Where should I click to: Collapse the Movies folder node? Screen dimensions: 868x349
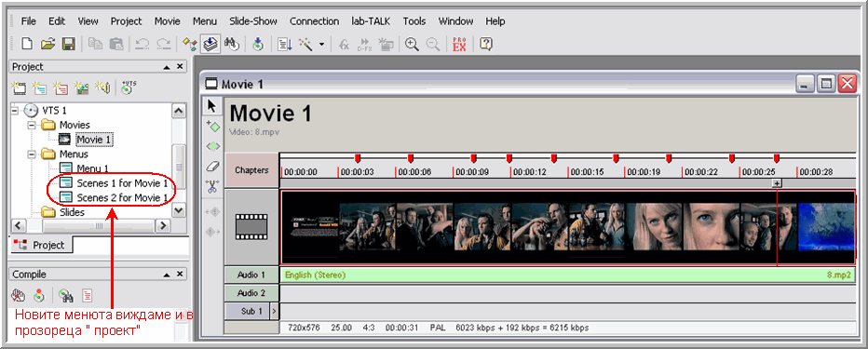tap(32, 125)
